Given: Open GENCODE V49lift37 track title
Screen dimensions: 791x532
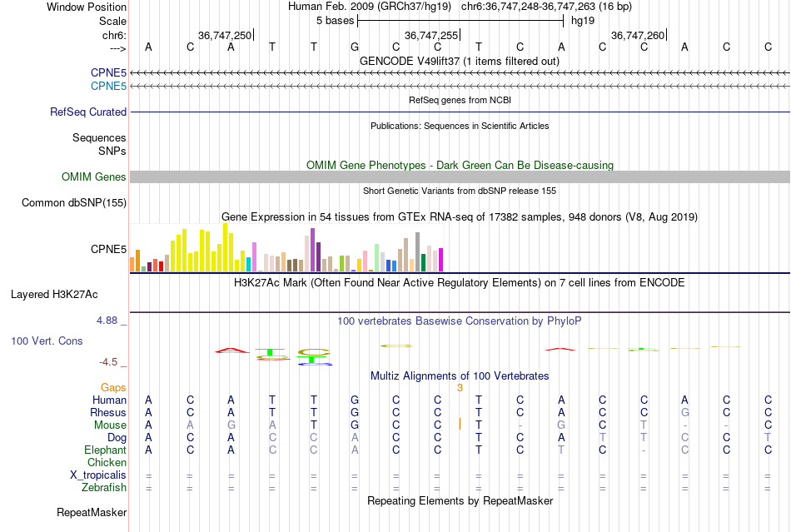Looking at the screenshot, I should tap(460, 61).
